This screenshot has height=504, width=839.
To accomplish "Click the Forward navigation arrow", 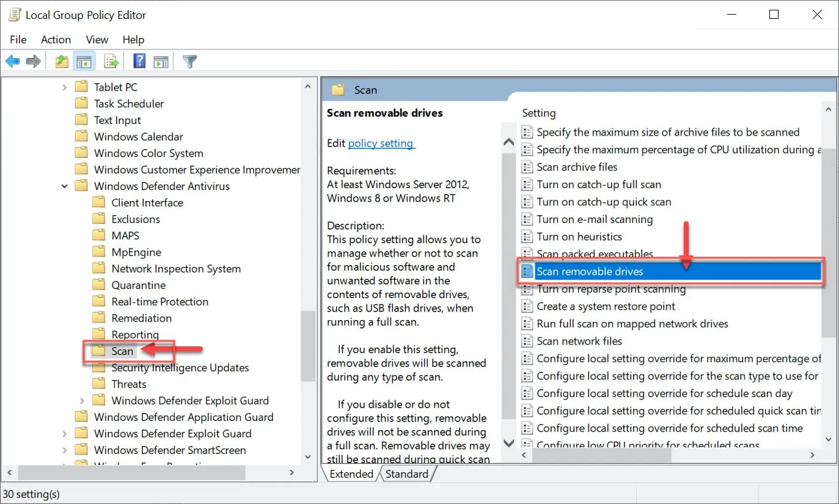I will (x=34, y=60).
